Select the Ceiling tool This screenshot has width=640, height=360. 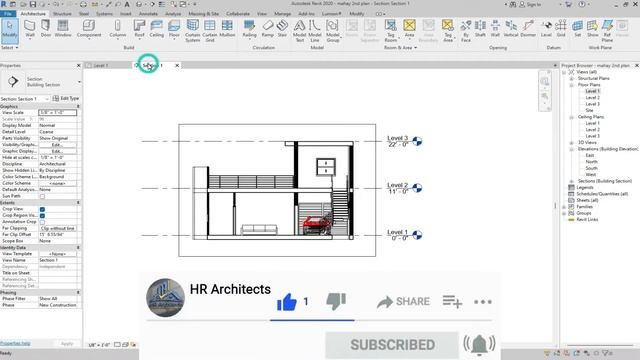click(156, 29)
